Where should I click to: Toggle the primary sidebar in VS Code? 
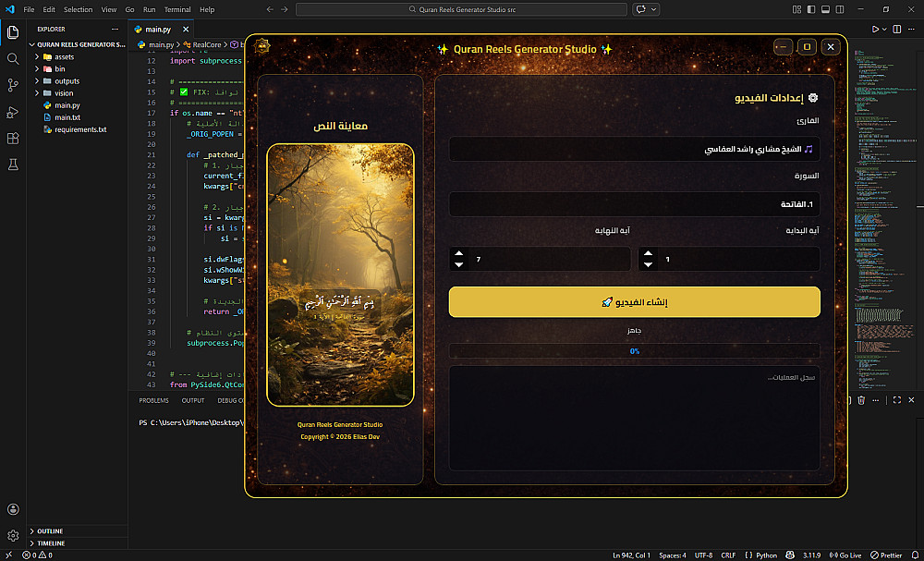click(x=811, y=9)
